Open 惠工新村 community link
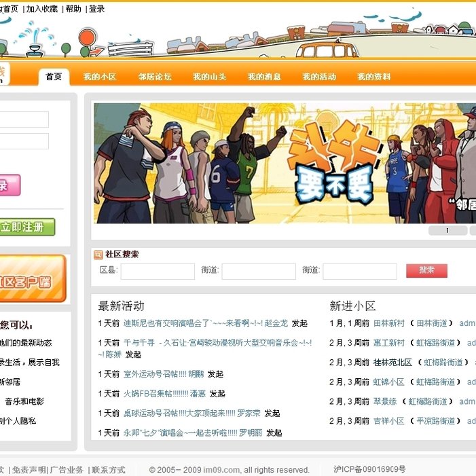 tap(389, 343)
